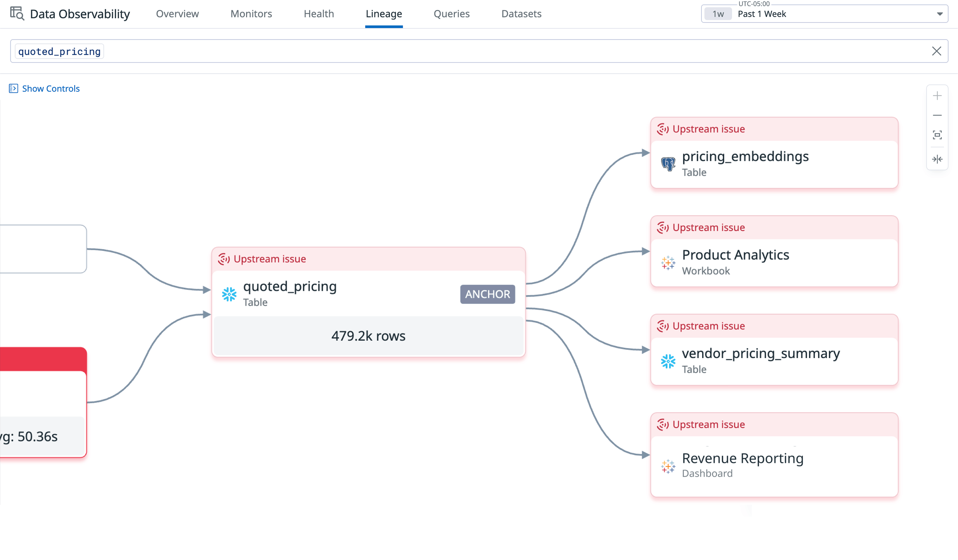Click the PostgreSQL icon on pricing_embeddings

click(x=668, y=164)
